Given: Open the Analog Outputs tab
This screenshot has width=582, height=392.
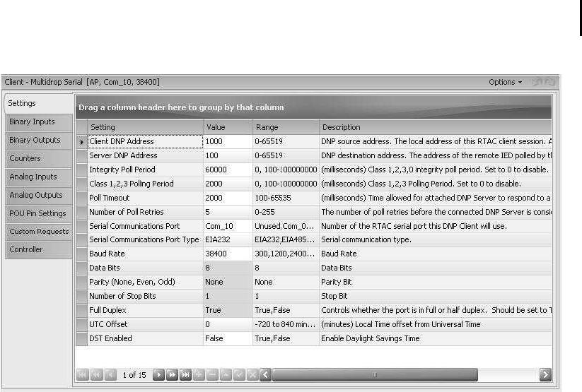Looking at the screenshot, I should 39,195.
